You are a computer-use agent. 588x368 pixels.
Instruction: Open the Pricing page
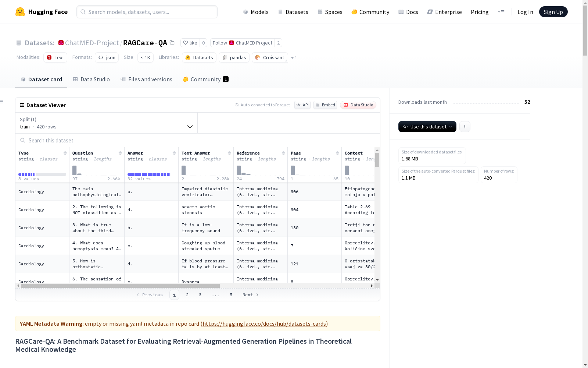click(x=480, y=12)
